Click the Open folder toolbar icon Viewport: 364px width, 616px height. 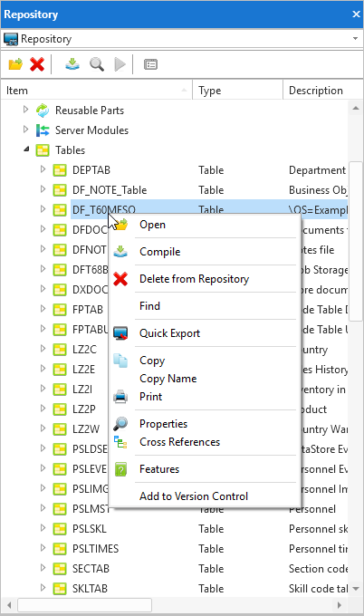(15, 64)
